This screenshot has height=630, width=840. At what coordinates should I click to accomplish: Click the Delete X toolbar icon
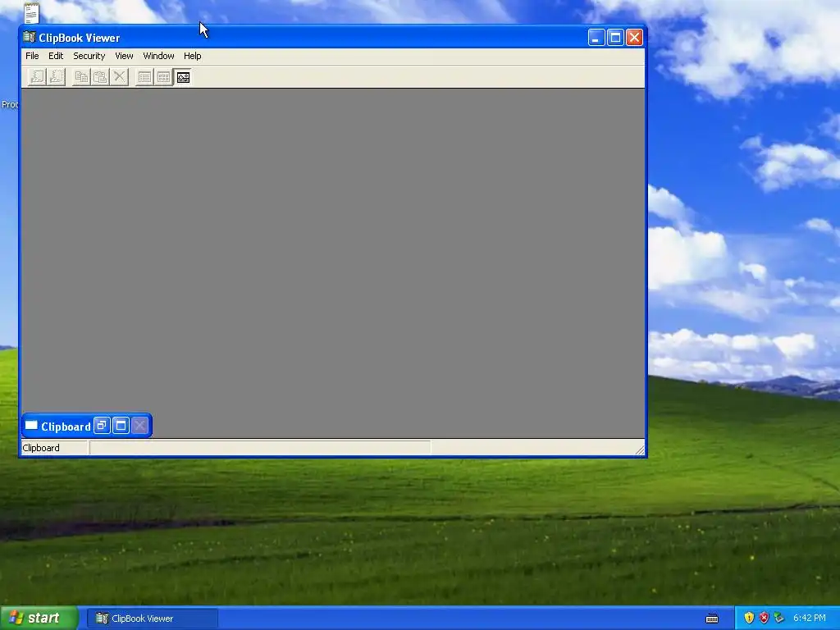pyautogui.click(x=120, y=77)
